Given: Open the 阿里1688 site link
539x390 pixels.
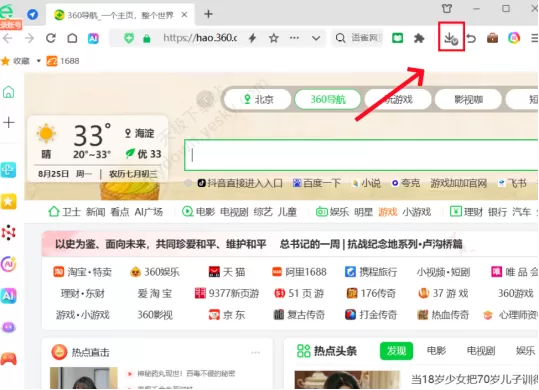Looking at the screenshot, I should pos(299,272).
